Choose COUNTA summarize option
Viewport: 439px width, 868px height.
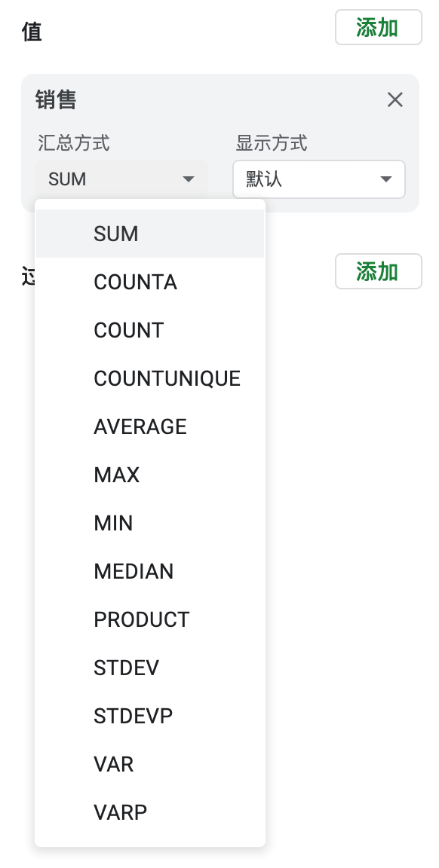pos(149,282)
